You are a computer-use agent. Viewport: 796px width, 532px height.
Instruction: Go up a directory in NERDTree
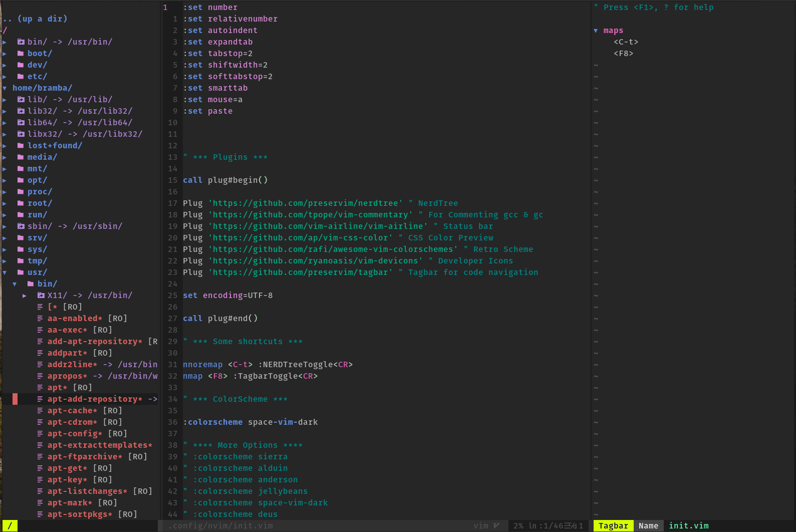35,19
